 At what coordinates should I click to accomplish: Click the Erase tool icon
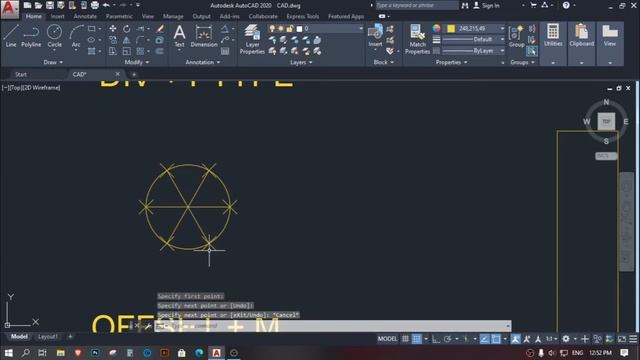[x=160, y=29]
